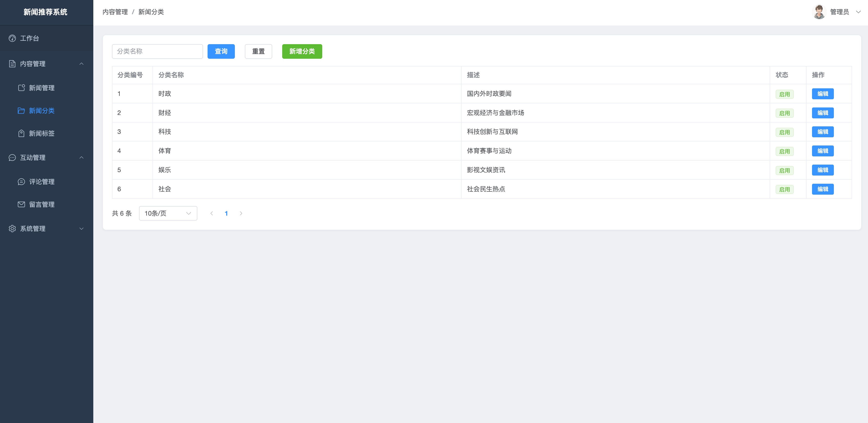The width and height of the screenshot is (868, 423).
Task: Click the 新闻管理 icon in the sidebar
Action: pyautogui.click(x=21, y=88)
